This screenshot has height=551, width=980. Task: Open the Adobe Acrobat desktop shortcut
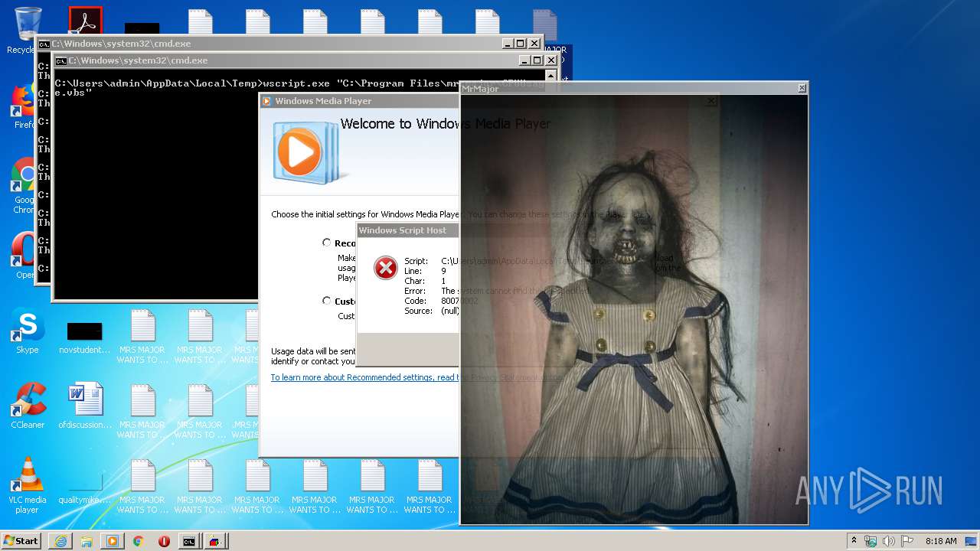[85, 21]
